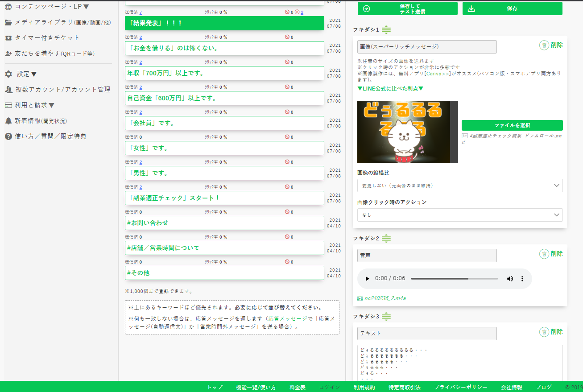The width and height of the screenshot is (583, 392).
Task: Select the 年収「700万円」以上です。 keyword
Action: pos(224,73)
